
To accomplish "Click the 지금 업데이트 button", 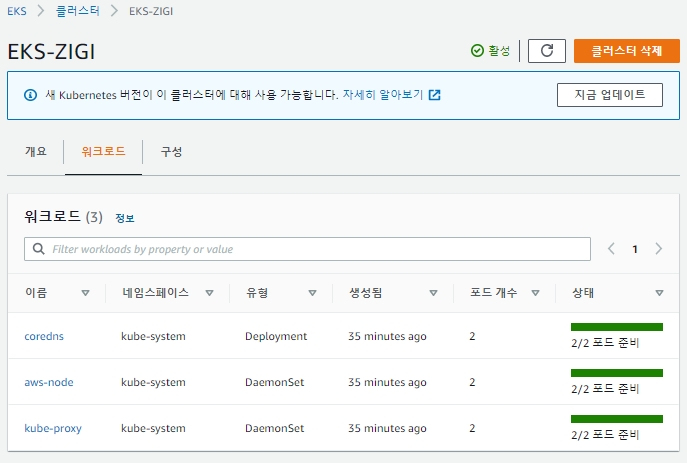I will click(609, 95).
